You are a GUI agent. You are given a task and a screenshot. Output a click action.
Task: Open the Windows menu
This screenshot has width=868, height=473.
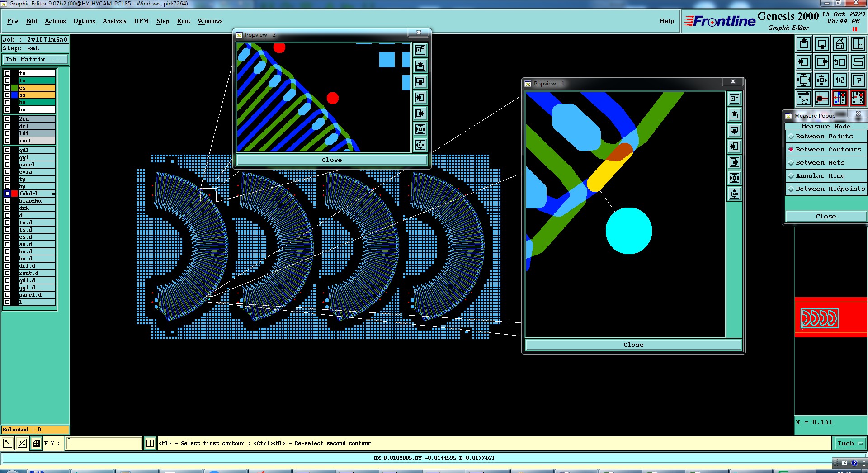[210, 21]
